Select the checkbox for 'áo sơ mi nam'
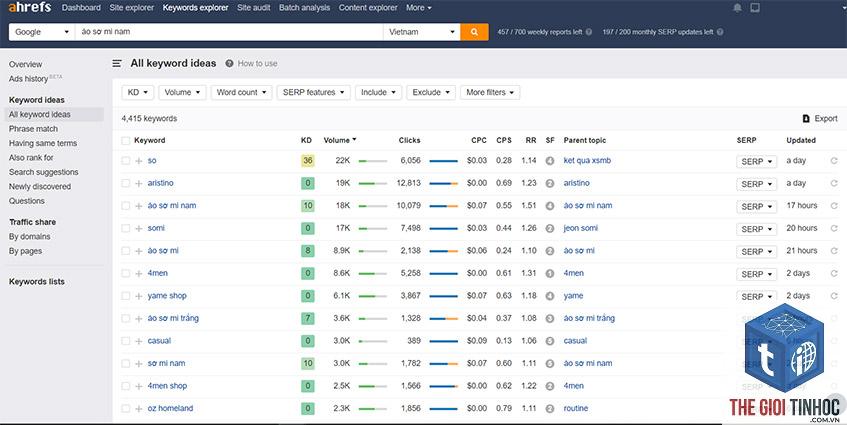 [x=125, y=206]
